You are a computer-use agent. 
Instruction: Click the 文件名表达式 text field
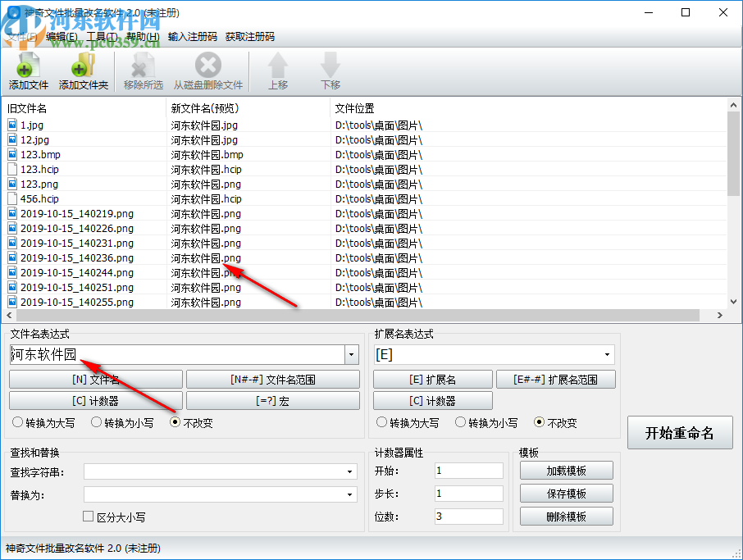tap(177, 354)
